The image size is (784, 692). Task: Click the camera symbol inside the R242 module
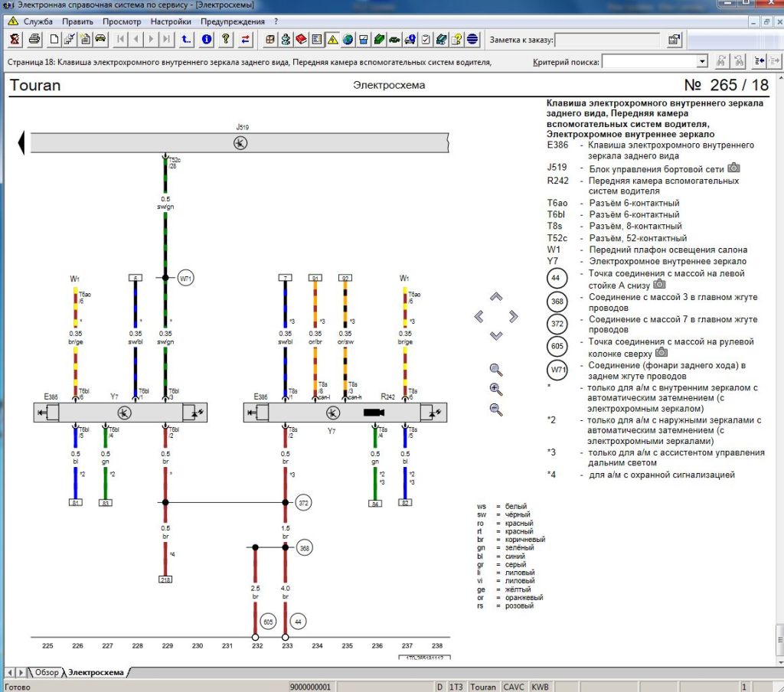(374, 413)
